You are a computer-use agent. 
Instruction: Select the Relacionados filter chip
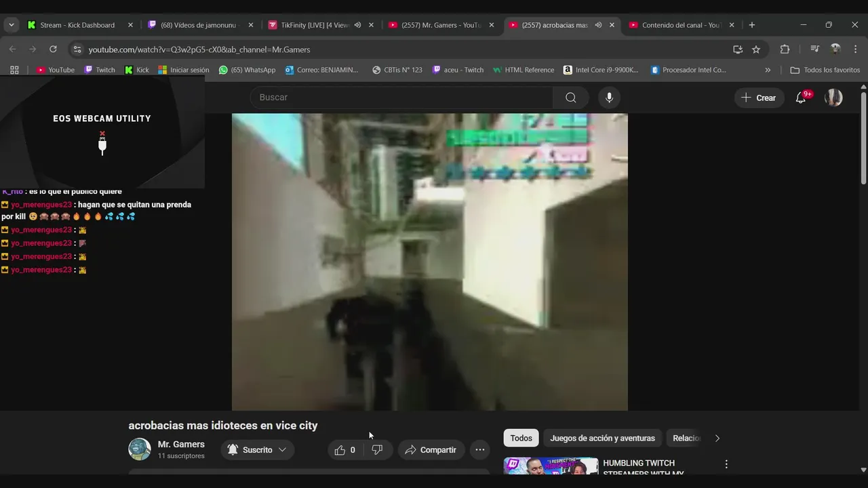pyautogui.click(x=686, y=438)
